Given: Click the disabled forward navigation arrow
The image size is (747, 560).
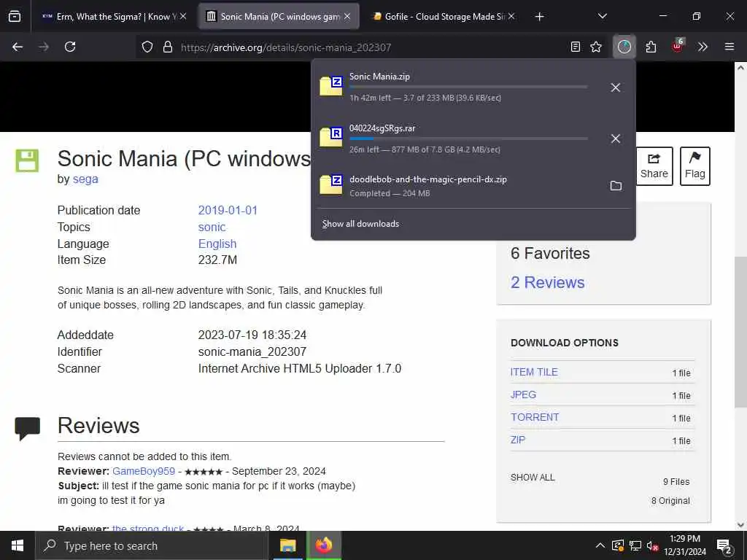Looking at the screenshot, I should pyautogui.click(x=44, y=47).
